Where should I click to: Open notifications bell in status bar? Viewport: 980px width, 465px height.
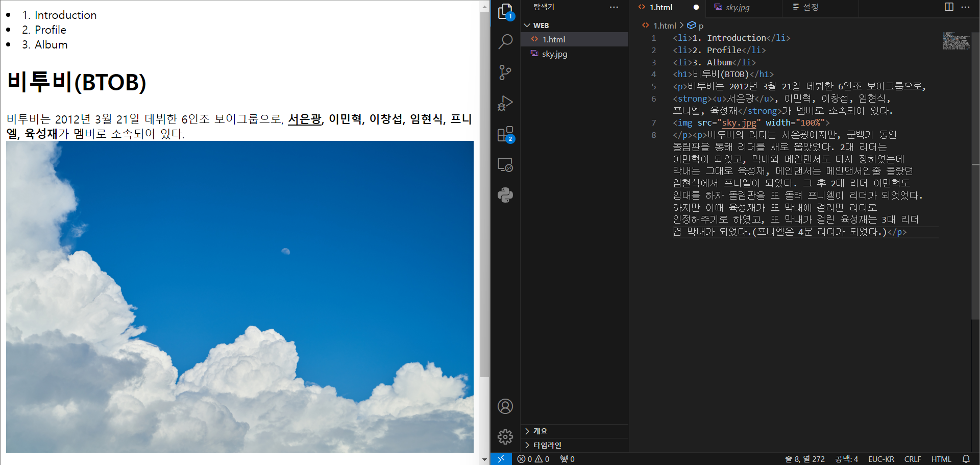coord(966,459)
